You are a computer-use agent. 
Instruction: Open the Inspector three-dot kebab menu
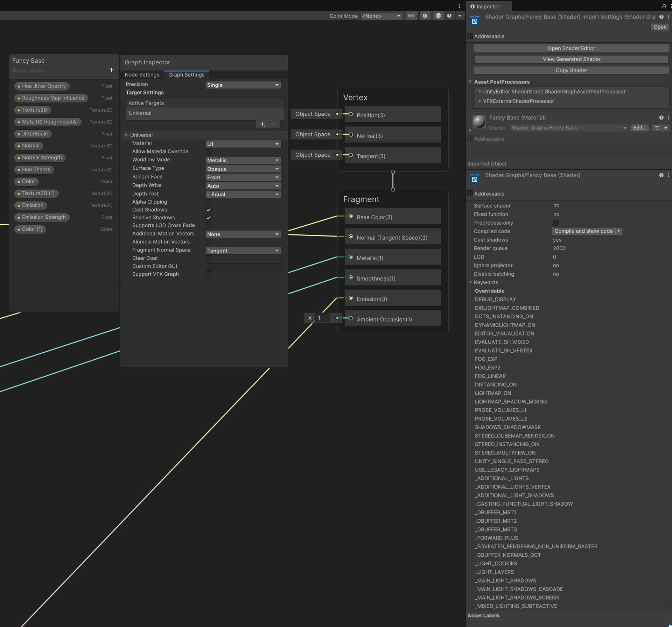click(670, 6)
